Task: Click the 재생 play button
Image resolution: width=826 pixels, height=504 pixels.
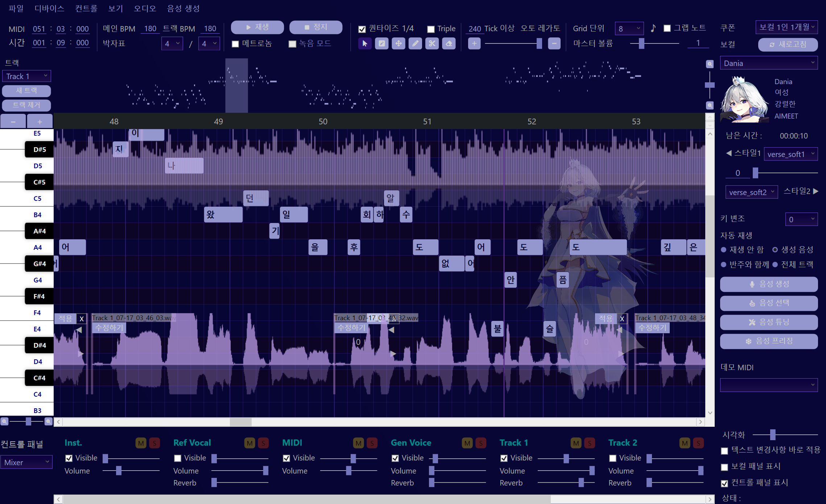Action: pos(257,27)
